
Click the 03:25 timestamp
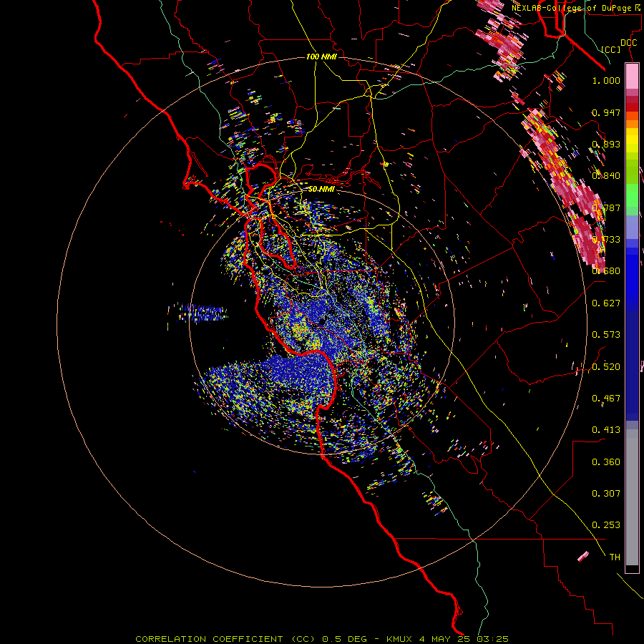tap(492, 639)
